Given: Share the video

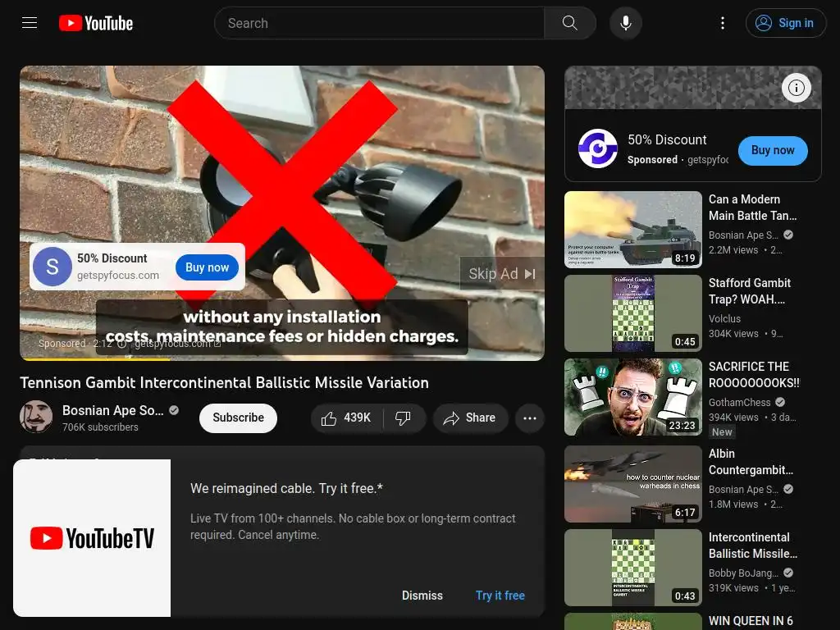Looking at the screenshot, I should tap(470, 418).
